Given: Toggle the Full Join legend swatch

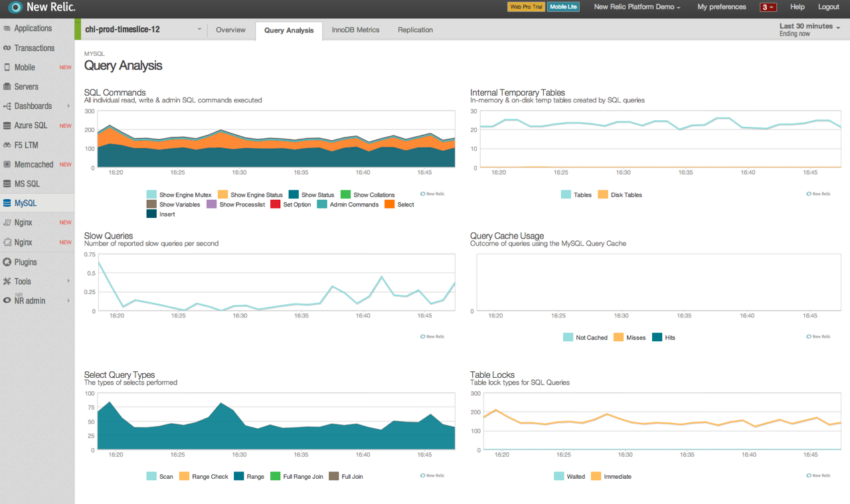Looking at the screenshot, I should point(334,476).
